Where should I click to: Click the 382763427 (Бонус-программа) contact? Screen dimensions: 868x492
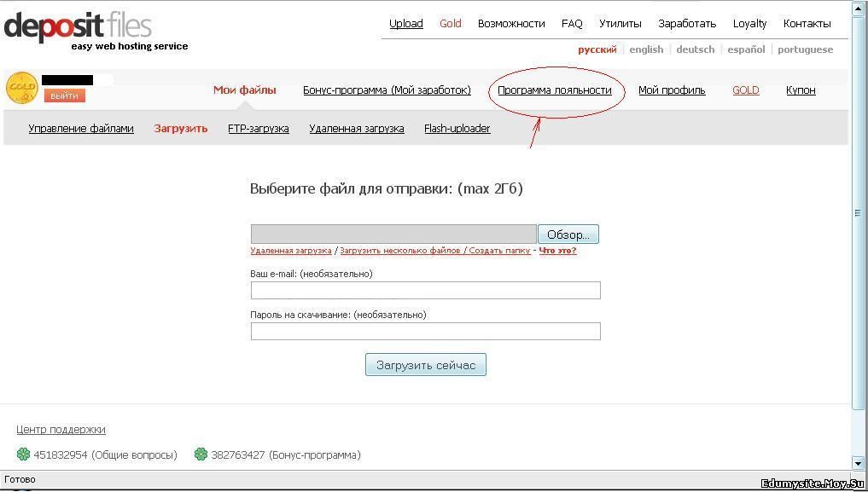[x=286, y=455]
